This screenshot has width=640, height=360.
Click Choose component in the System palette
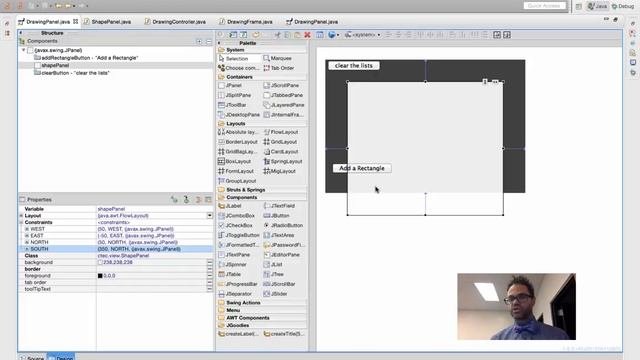click(x=239, y=68)
